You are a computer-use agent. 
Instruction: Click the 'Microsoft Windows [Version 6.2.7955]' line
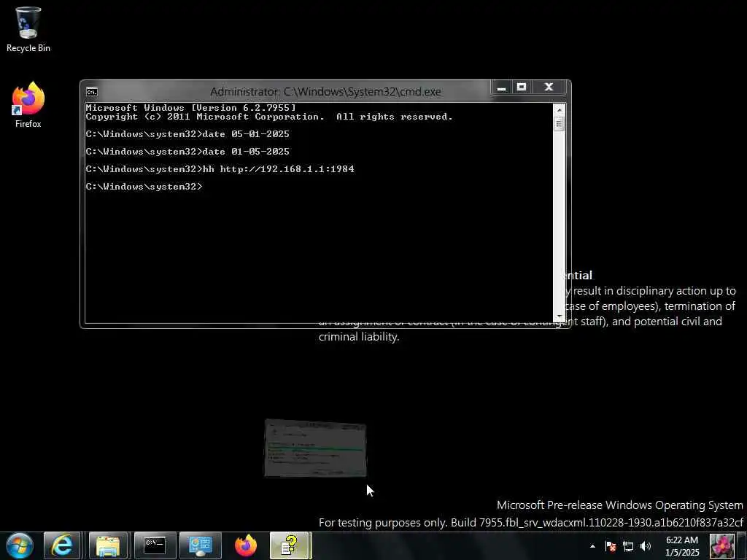pyautogui.click(x=190, y=108)
